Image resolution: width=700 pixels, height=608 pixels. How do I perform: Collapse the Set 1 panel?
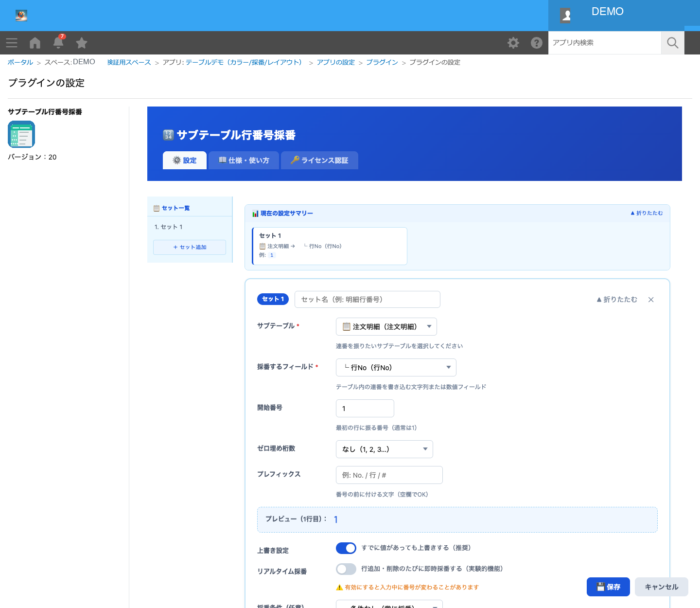click(617, 300)
